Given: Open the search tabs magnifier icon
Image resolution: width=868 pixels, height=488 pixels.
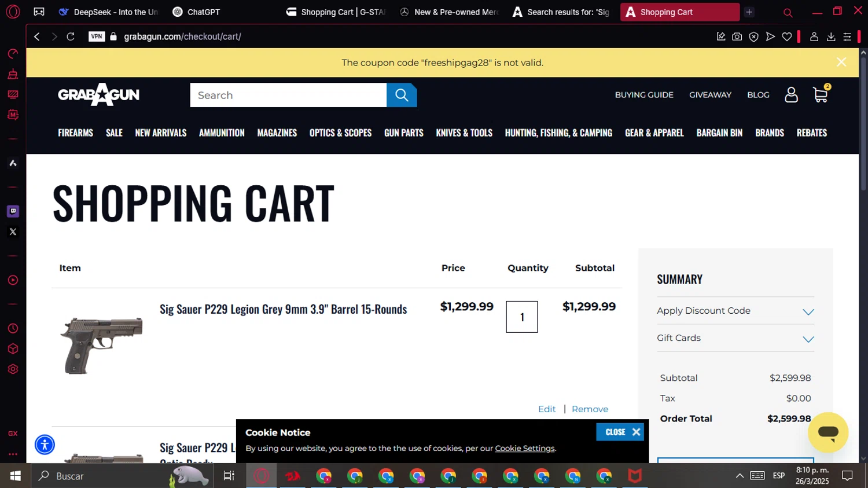Looking at the screenshot, I should point(788,12).
